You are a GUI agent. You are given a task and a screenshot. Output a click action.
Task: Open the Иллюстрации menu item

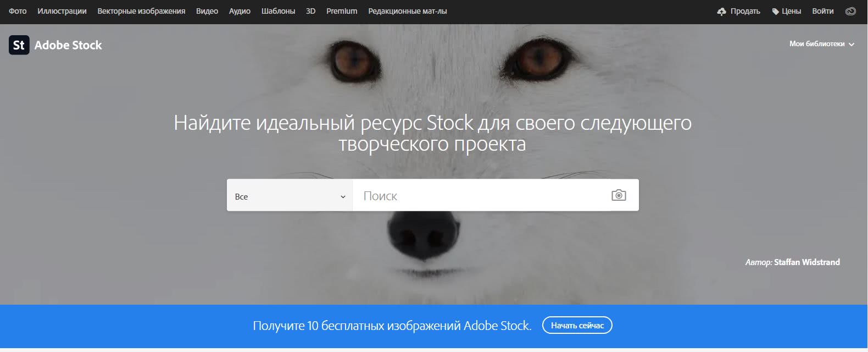(x=62, y=11)
